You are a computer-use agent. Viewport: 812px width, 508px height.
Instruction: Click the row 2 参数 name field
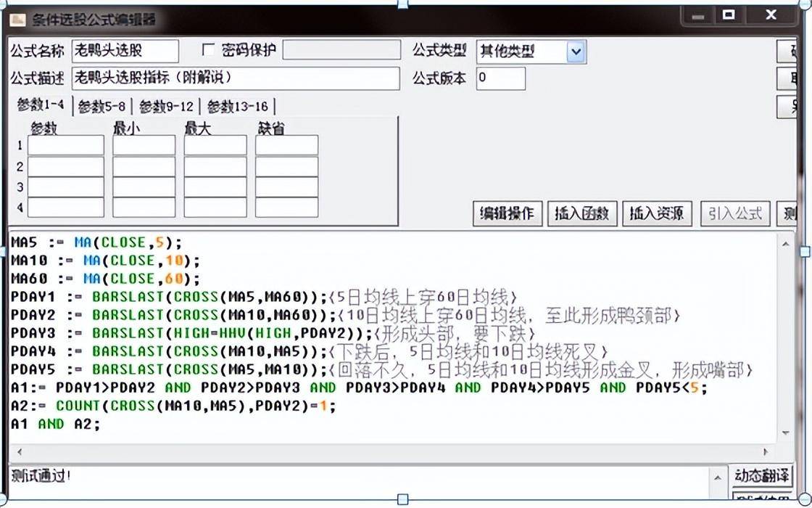pyautogui.click(x=66, y=166)
